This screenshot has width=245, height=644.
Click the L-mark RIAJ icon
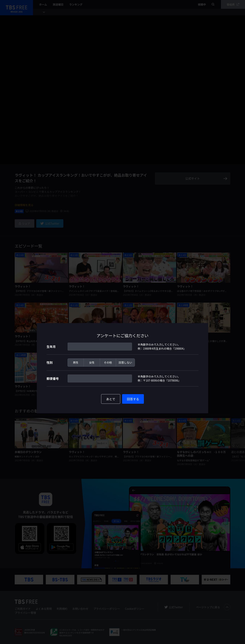pyautogui.click(x=54, y=632)
